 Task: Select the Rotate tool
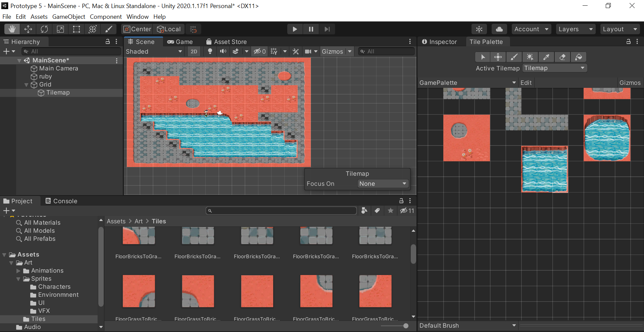point(44,29)
